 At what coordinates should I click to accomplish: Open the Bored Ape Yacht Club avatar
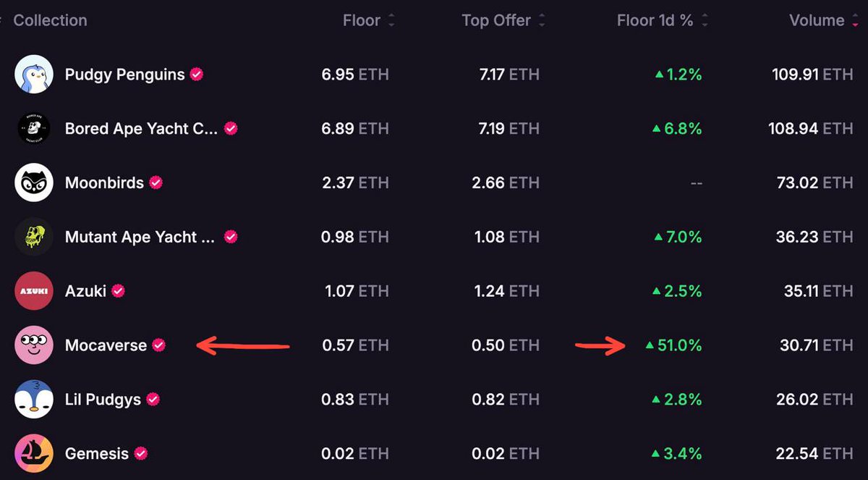tap(34, 129)
